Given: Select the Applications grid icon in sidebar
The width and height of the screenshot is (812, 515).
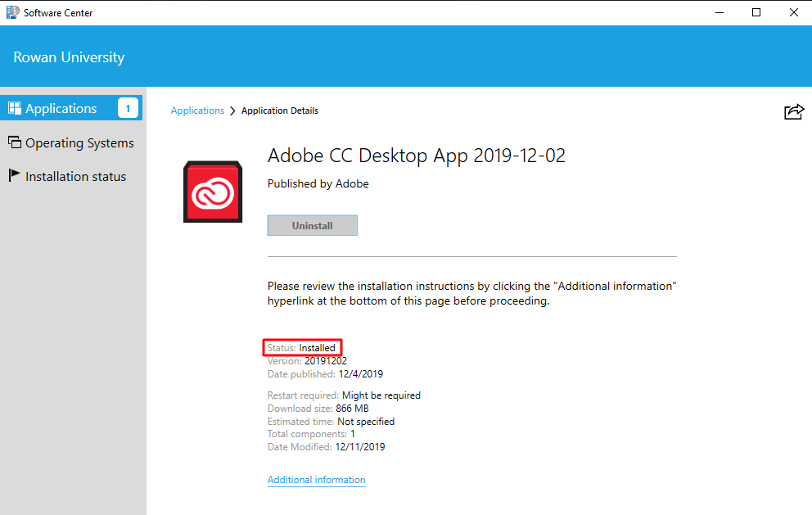Looking at the screenshot, I should pyautogui.click(x=15, y=107).
